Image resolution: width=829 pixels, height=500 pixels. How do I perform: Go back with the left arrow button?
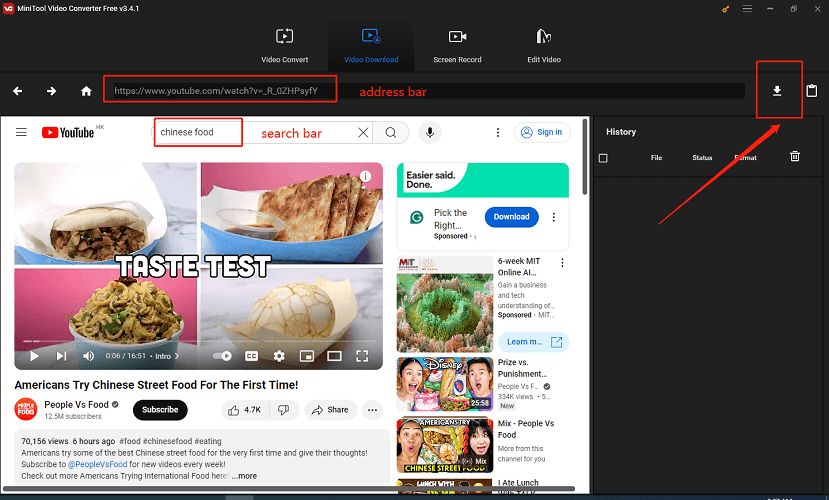tap(17, 91)
